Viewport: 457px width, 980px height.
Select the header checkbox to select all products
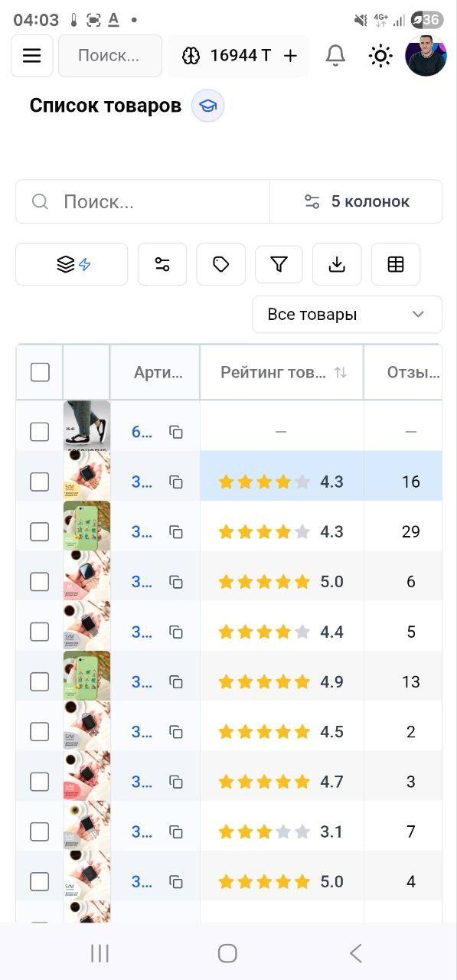39,372
